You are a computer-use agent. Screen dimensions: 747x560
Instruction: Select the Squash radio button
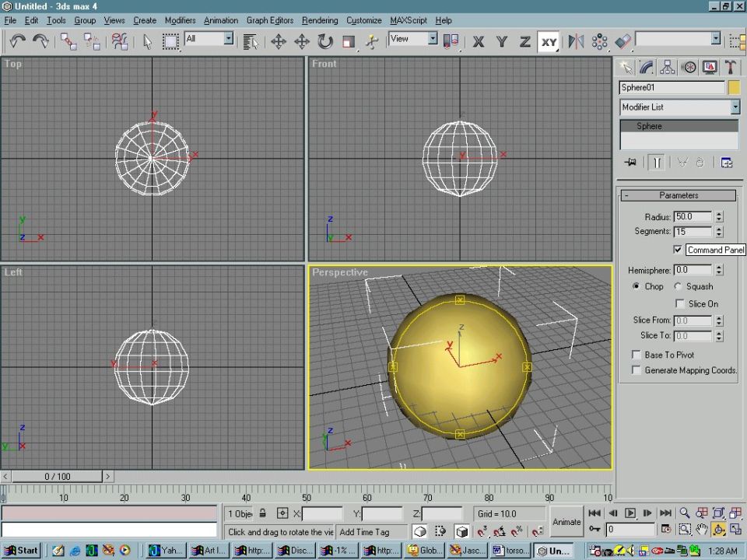[x=678, y=286]
